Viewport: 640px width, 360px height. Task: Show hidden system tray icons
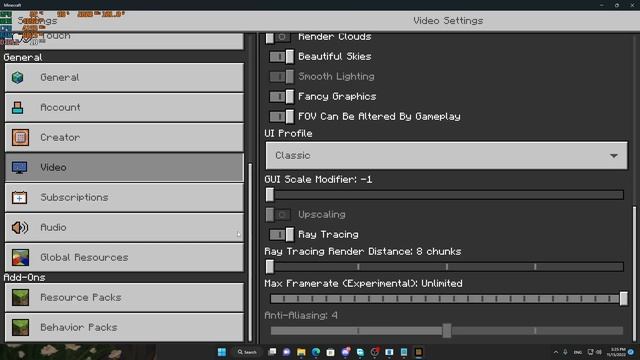[x=556, y=352]
